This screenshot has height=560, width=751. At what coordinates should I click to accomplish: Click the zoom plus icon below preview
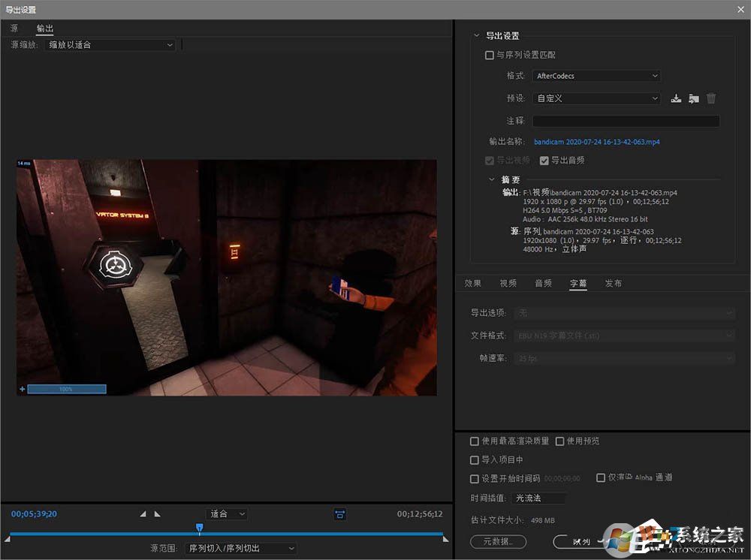[22, 389]
